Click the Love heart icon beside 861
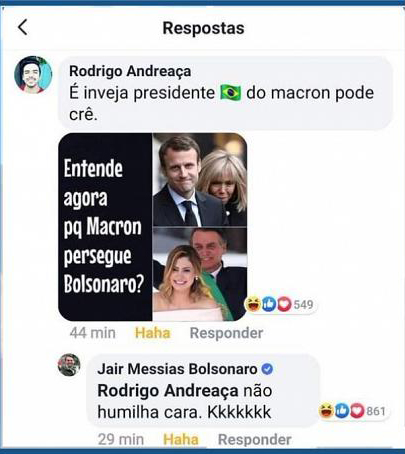The image size is (405, 454). tap(357, 410)
